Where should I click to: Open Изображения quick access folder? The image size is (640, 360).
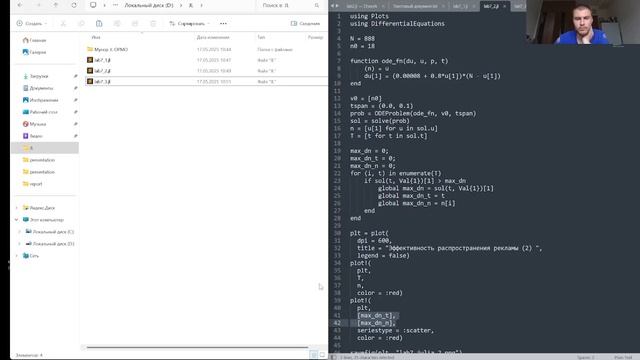[x=40, y=100]
